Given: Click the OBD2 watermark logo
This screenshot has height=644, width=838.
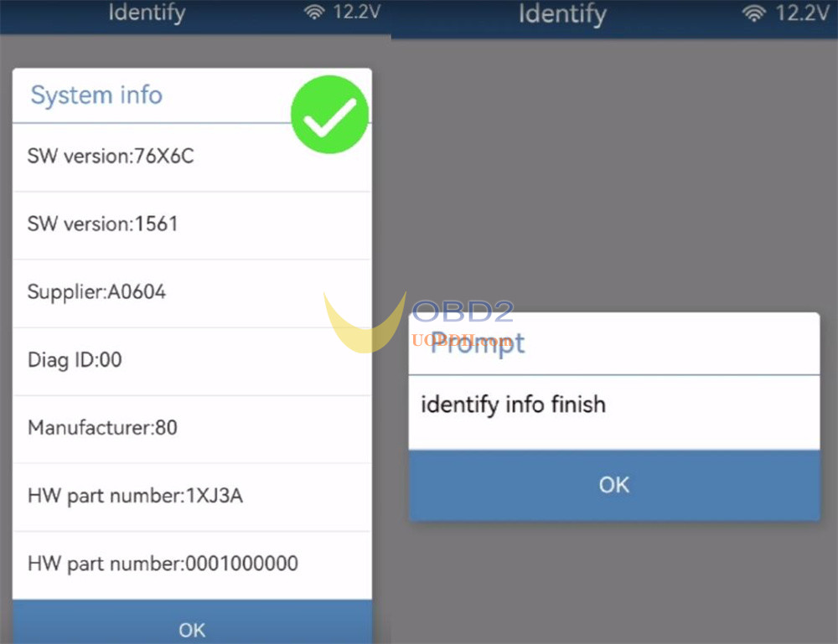Looking at the screenshot, I should pos(418,322).
